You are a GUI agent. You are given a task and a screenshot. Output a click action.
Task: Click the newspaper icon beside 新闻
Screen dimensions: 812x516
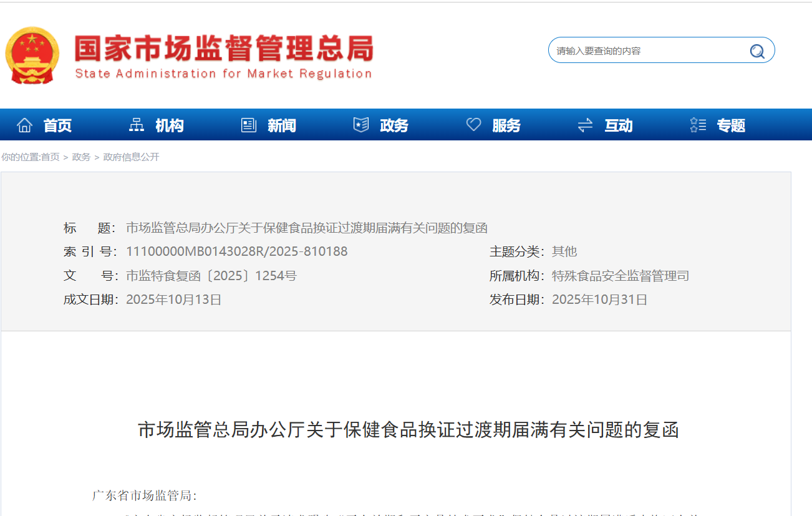click(x=248, y=124)
